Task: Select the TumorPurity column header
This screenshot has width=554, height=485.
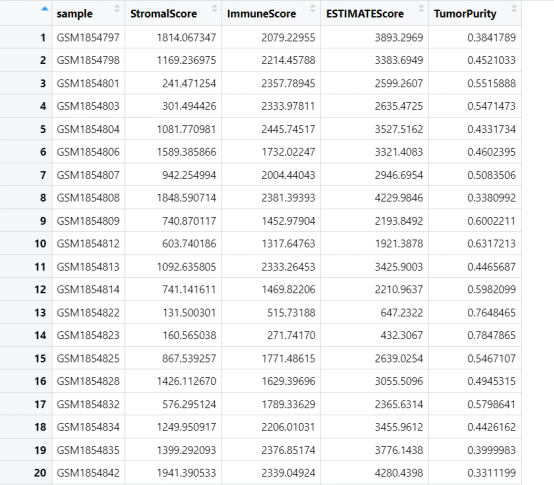Action: point(465,14)
